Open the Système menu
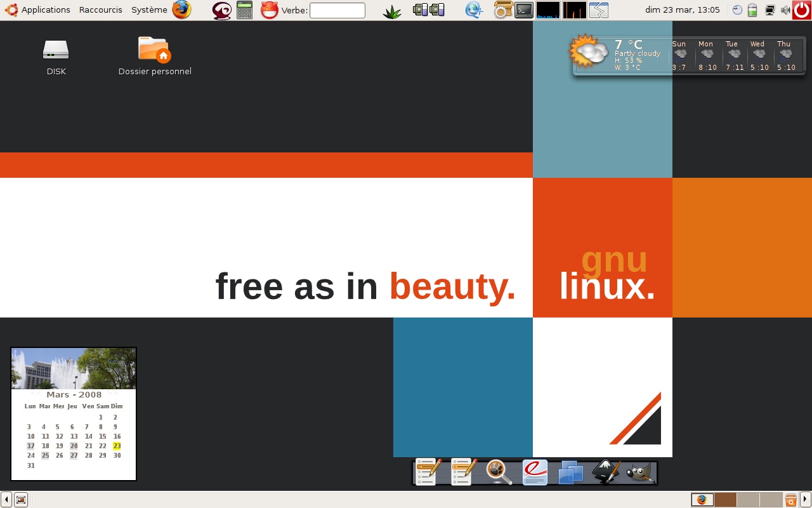 (x=149, y=10)
